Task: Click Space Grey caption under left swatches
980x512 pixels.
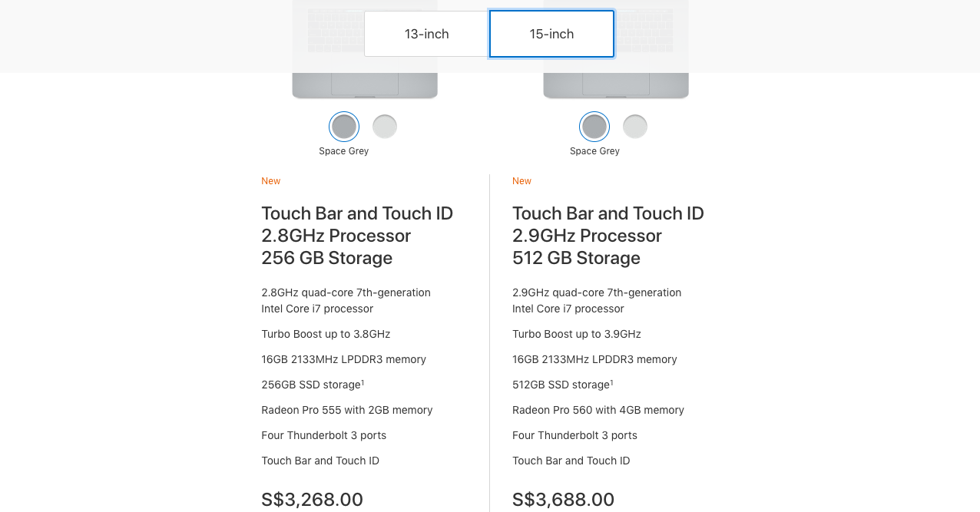Action: [344, 151]
